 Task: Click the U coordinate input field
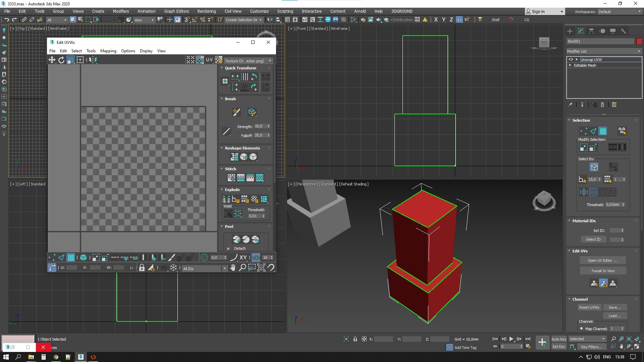click(x=72, y=267)
